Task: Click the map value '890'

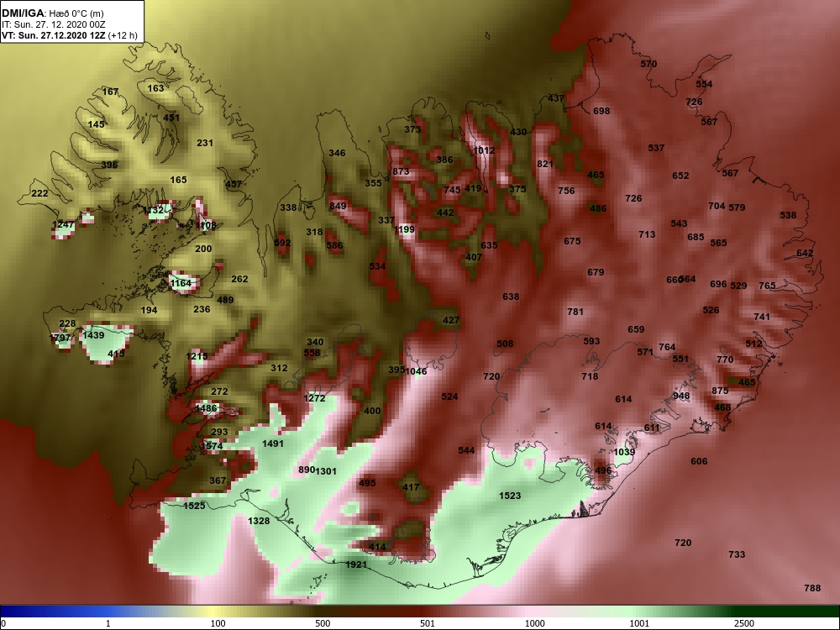Action: pos(307,470)
